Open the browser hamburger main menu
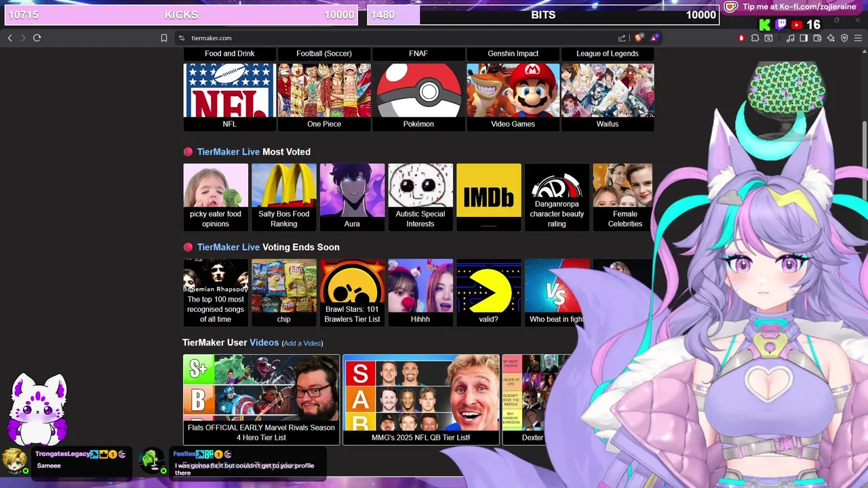Screen dimensions: 868x488 pos(858,38)
